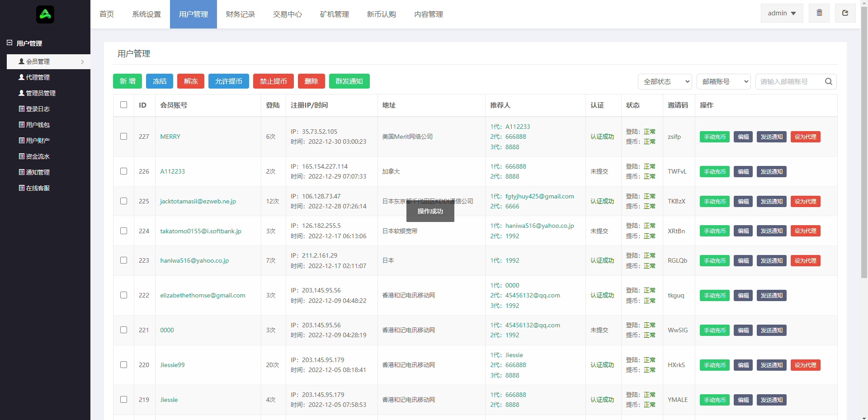Switch to the 财务记录 tab
The height and width of the screenshot is (420, 868).
coord(241,14)
